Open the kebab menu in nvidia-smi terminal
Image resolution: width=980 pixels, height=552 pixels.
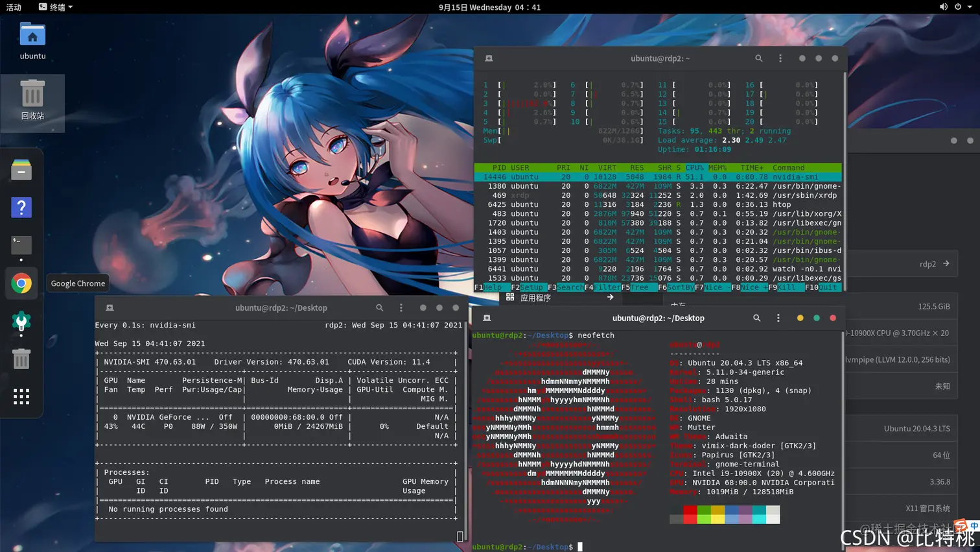click(401, 307)
